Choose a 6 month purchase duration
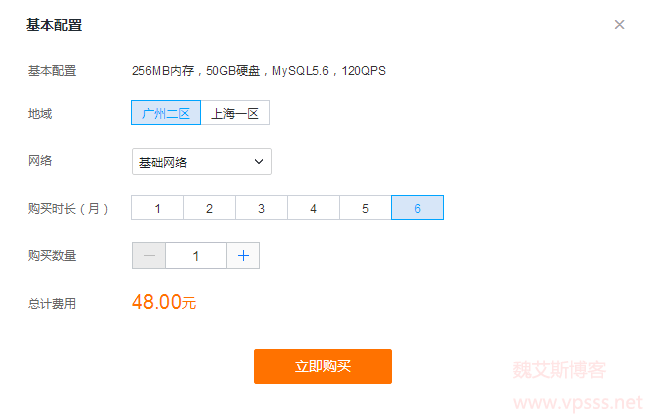The height and width of the screenshot is (419, 646). click(x=417, y=208)
